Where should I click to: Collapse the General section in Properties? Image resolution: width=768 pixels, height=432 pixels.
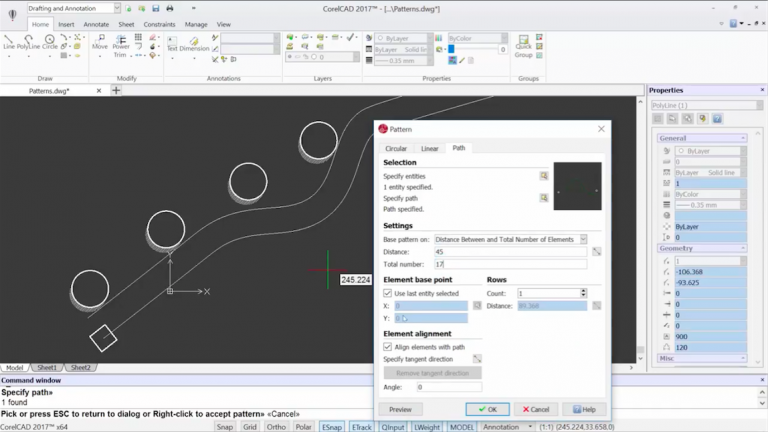click(742, 138)
